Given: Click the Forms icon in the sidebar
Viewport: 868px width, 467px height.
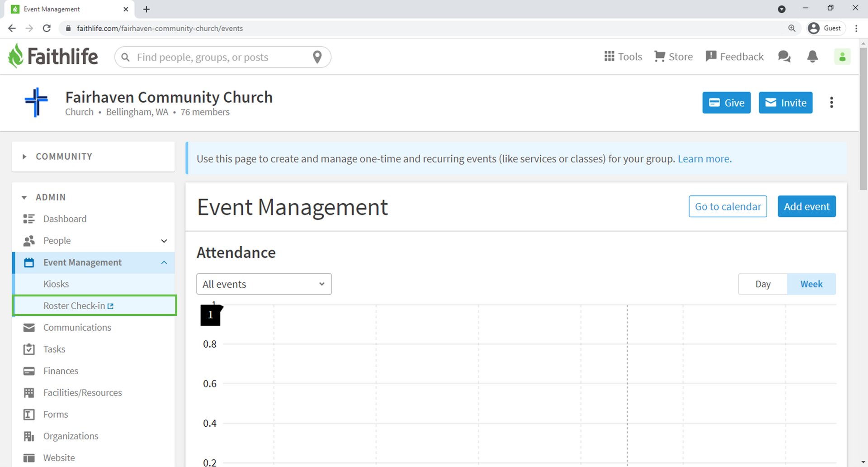Looking at the screenshot, I should pos(29,415).
